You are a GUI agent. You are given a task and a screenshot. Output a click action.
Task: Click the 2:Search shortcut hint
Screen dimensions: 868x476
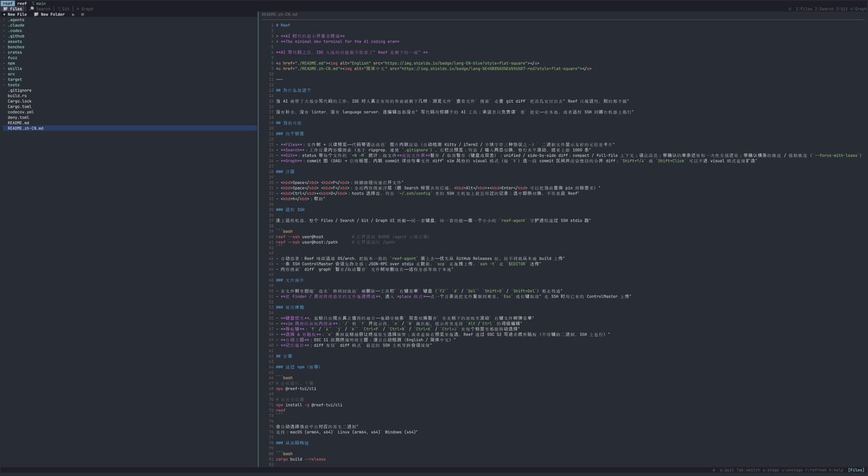tap(824, 9)
